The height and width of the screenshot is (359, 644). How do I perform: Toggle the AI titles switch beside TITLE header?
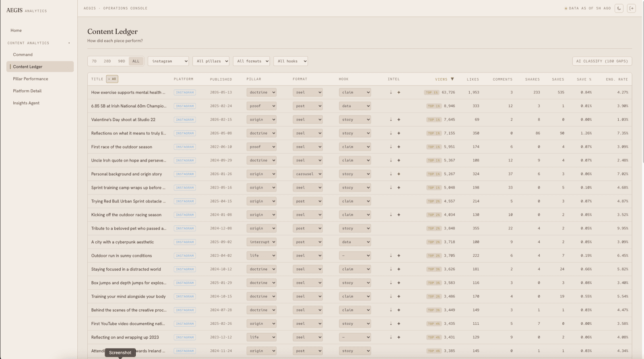tap(112, 79)
